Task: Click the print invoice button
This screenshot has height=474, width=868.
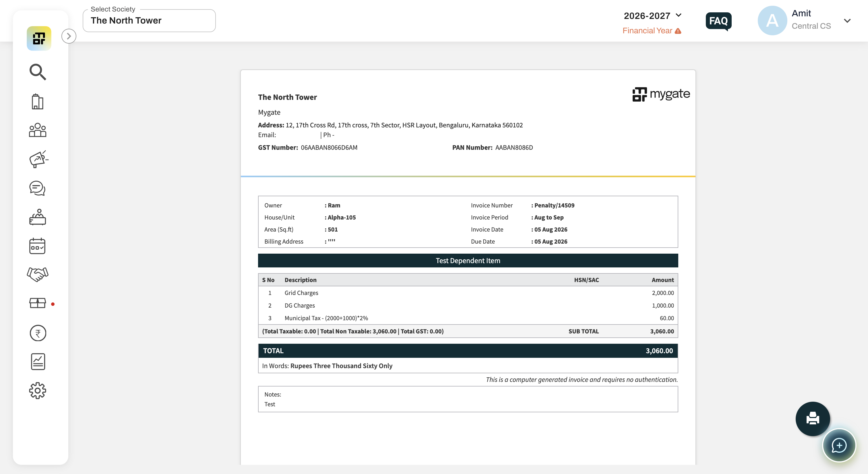Action: point(812,419)
